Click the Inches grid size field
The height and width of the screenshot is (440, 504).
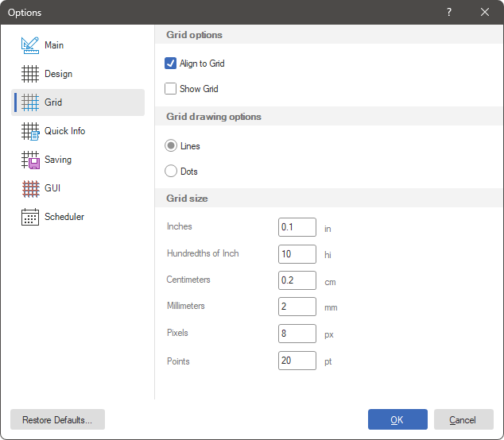297,227
